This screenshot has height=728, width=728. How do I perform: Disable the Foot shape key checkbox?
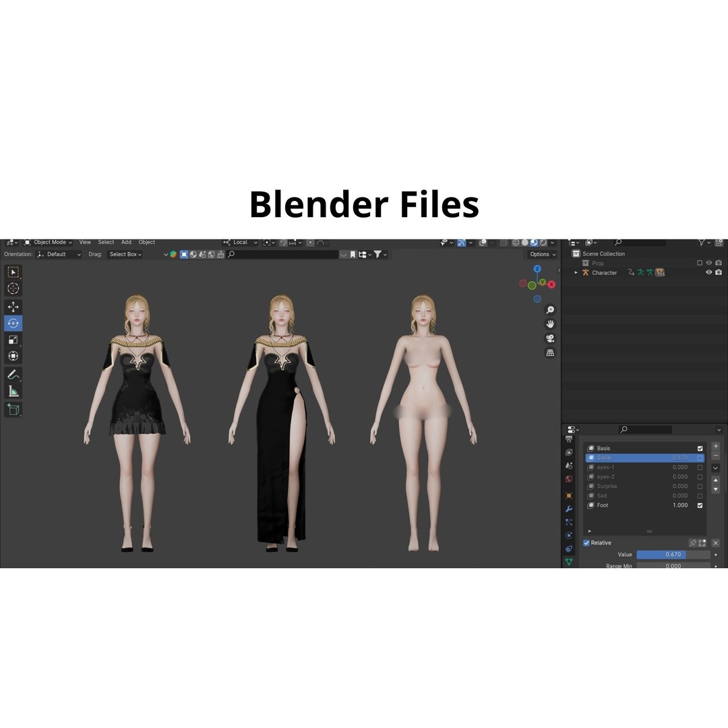click(x=700, y=506)
